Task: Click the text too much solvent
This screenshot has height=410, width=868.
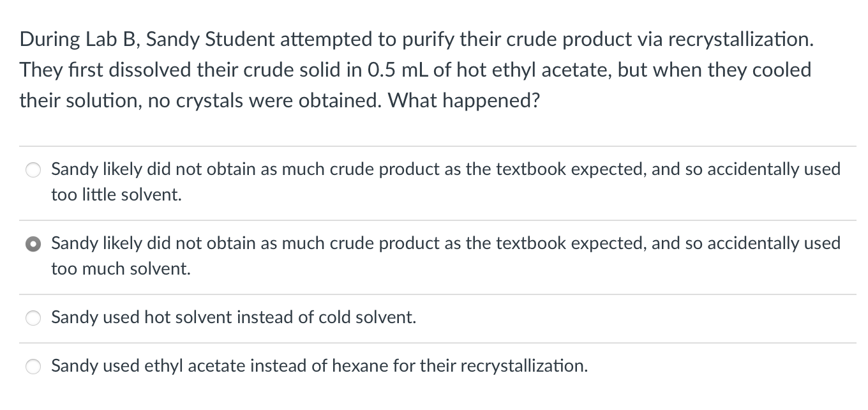Action: click(123, 269)
